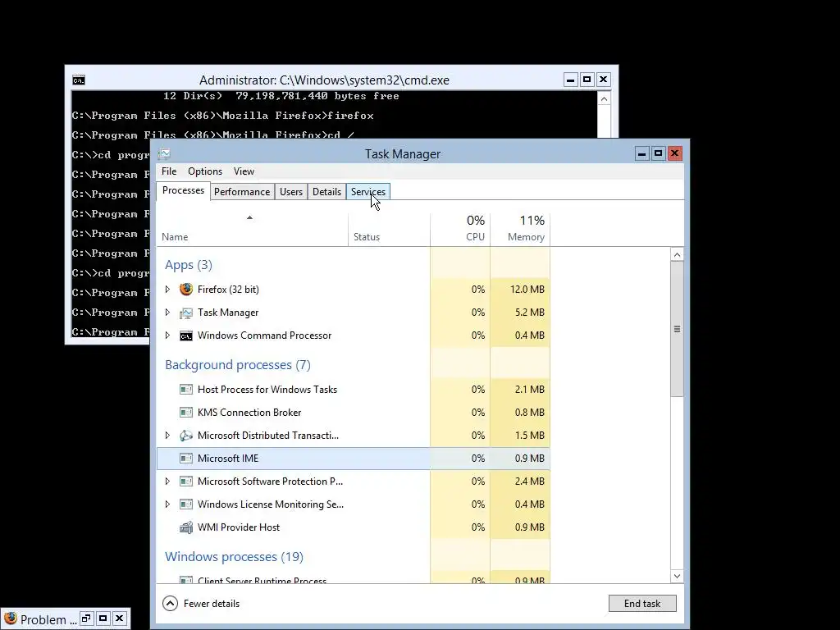Click cmd window scrollbar up arrow

pyautogui.click(x=605, y=99)
